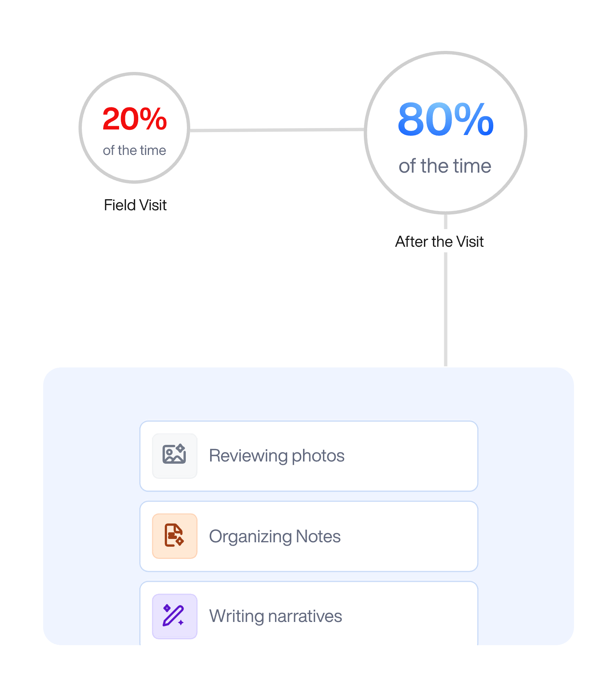Click the Reviewing photos image icon
The width and height of the screenshot is (616, 695).
[x=174, y=456]
